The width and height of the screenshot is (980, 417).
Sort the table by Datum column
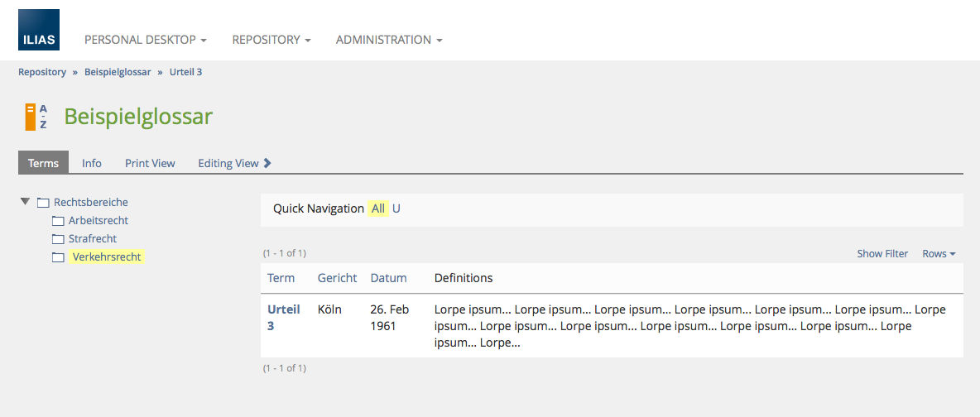click(388, 278)
